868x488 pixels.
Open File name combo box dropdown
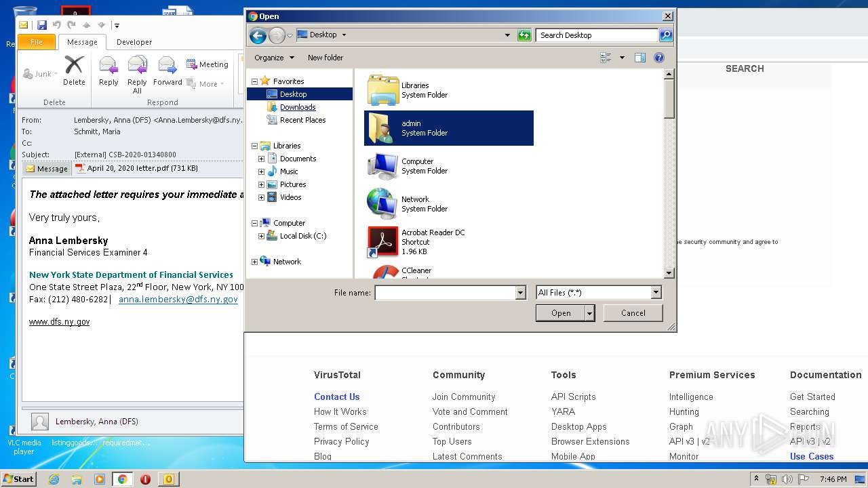click(521, 293)
